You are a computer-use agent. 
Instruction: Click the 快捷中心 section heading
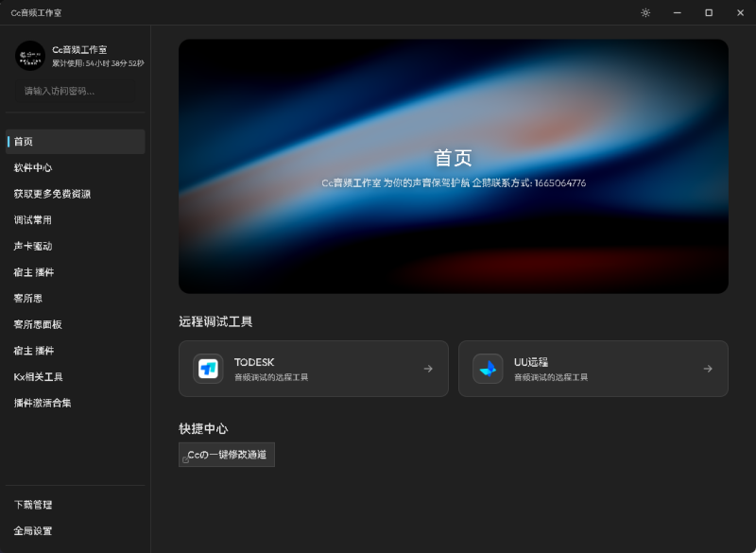pyautogui.click(x=203, y=428)
